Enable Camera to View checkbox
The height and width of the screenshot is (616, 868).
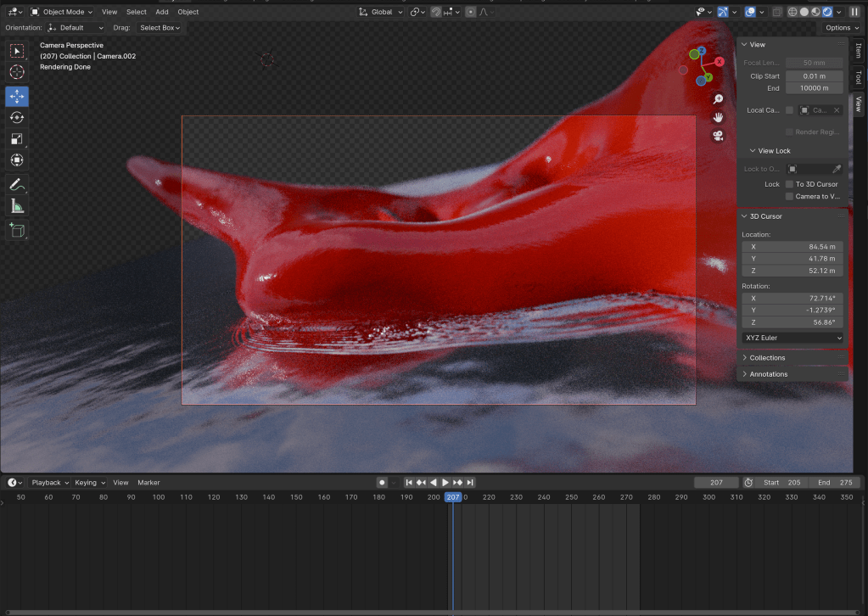click(x=789, y=196)
